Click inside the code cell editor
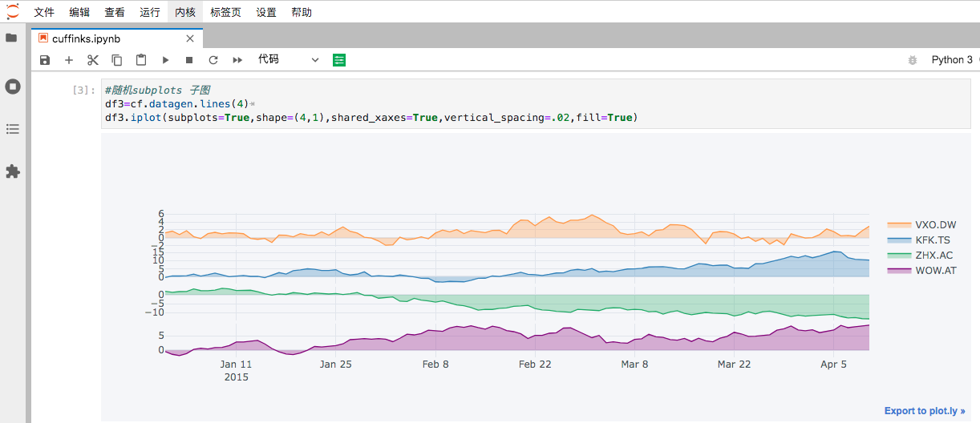 tap(535, 104)
